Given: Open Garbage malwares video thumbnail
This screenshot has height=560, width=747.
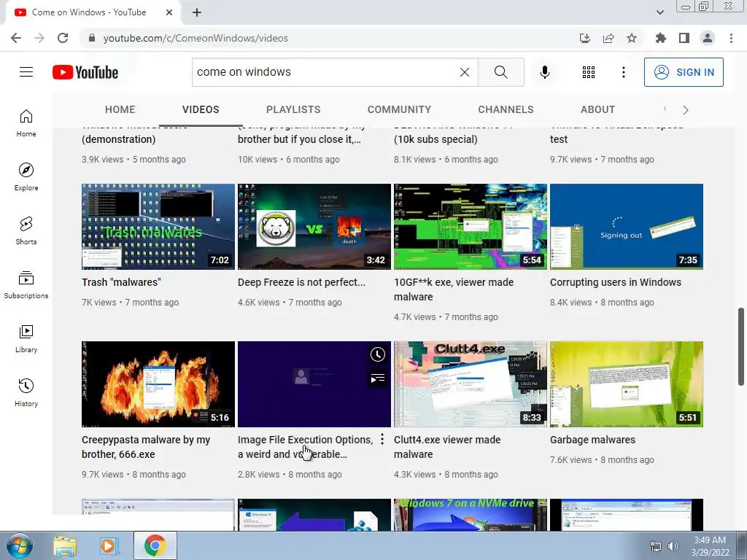Looking at the screenshot, I should (627, 384).
